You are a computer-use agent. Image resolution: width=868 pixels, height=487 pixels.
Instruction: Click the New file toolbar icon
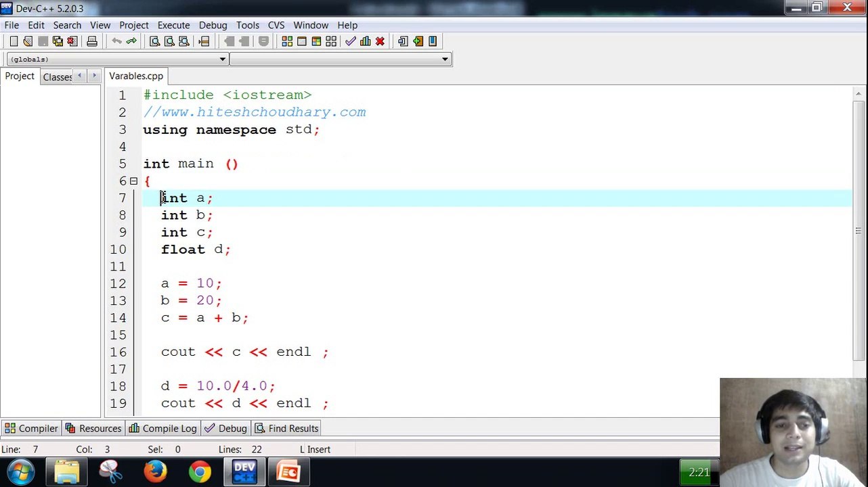tap(14, 41)
